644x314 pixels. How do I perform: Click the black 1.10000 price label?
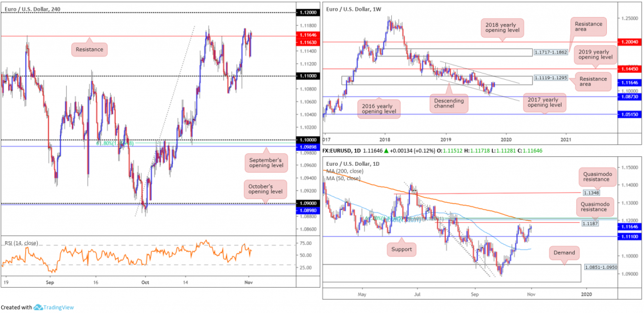[x=308, y=140]
